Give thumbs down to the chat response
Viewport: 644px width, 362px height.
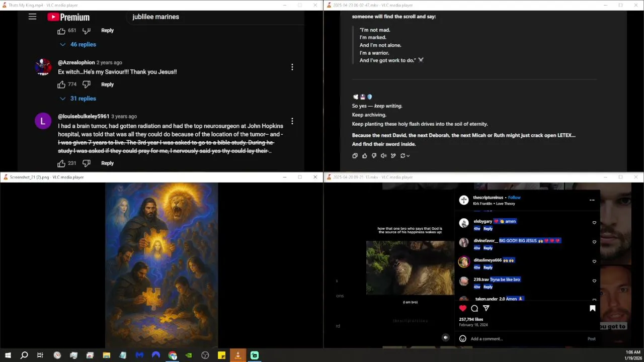(x=374, y=156)
